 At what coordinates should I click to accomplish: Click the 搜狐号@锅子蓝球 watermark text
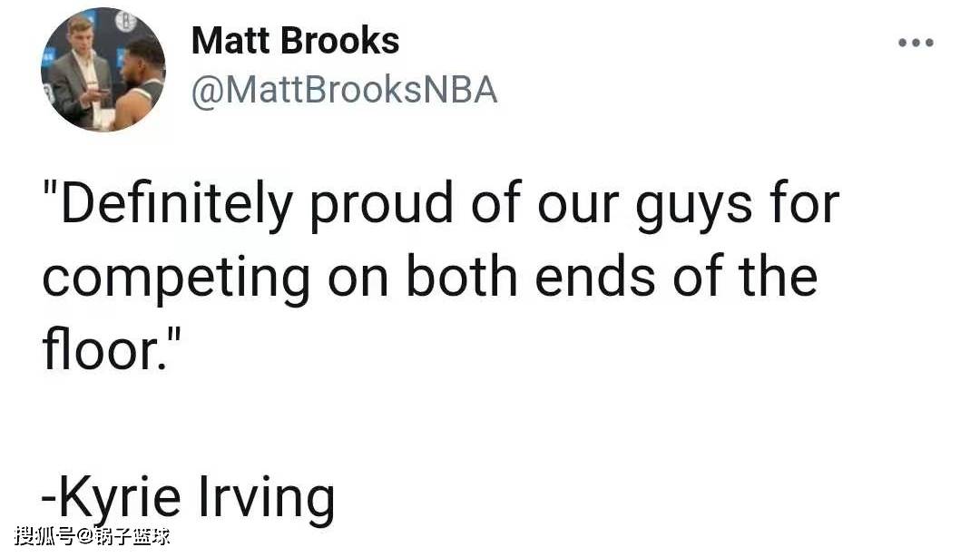pyautogui.click(x=92, y=536)
